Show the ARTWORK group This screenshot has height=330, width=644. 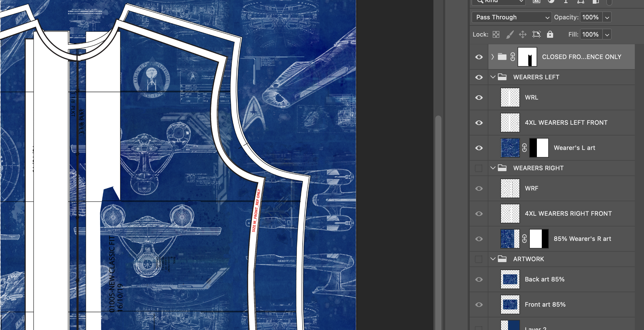pyautogui.click(x=479, y=259)
